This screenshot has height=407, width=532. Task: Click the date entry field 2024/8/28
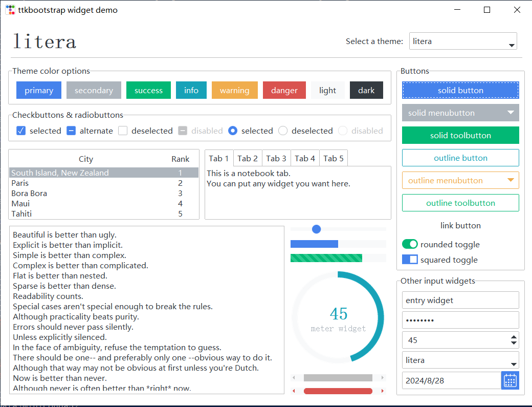452,380
